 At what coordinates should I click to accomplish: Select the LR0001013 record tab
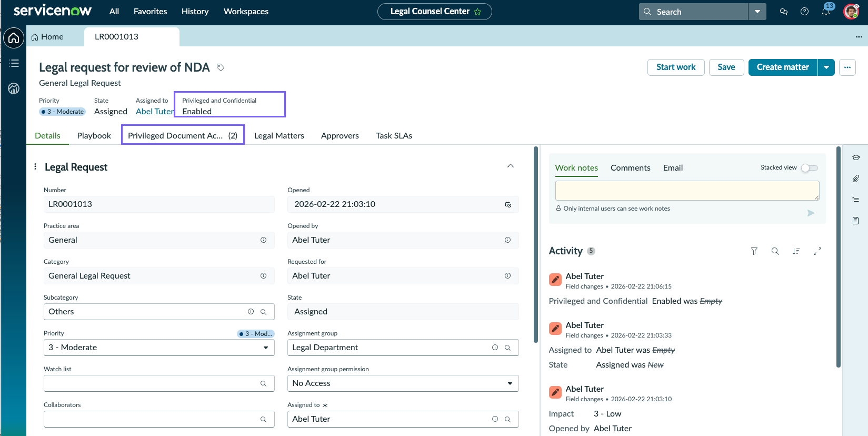[132, 37]
